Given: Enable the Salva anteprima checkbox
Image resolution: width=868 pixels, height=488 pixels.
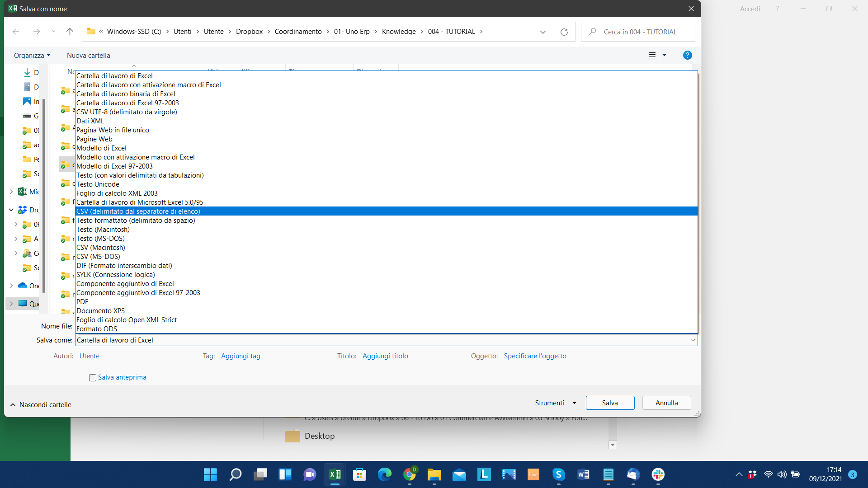Looking at the screenshot, I should point(93,378).
